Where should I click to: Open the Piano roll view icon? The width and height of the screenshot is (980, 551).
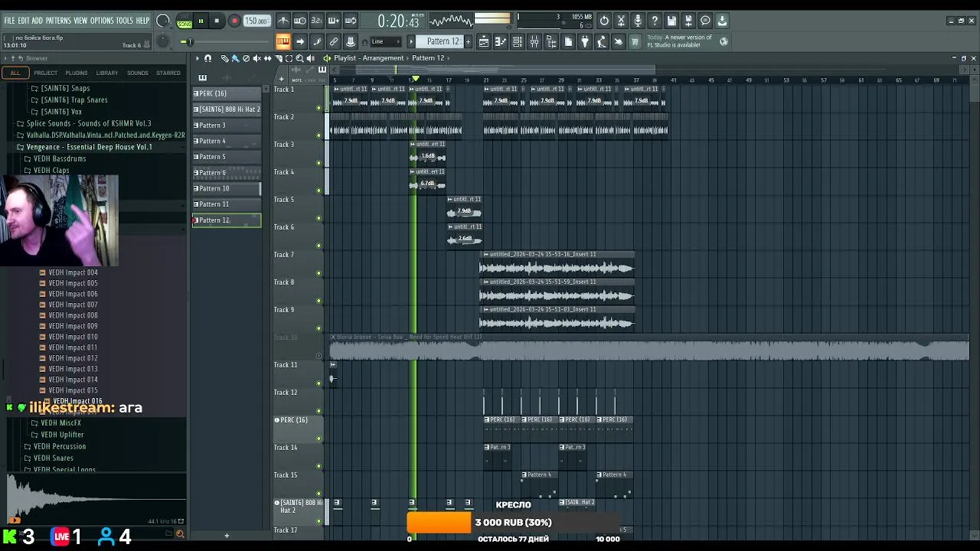pos(501,41)
